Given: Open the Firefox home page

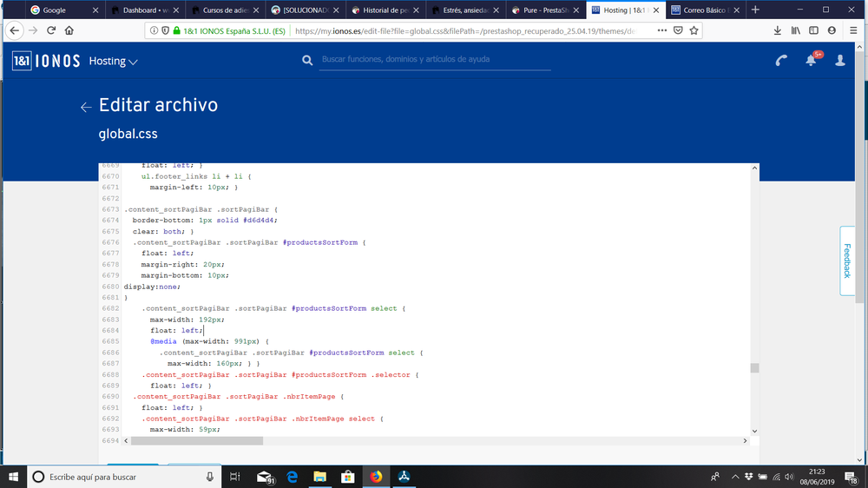Looking at the screenshot, I should (69, 30).
